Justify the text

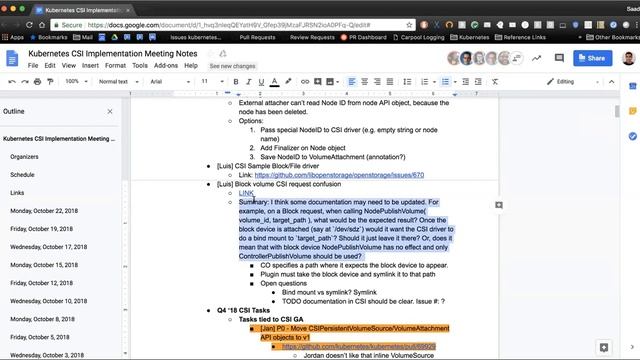pos(390,82)
